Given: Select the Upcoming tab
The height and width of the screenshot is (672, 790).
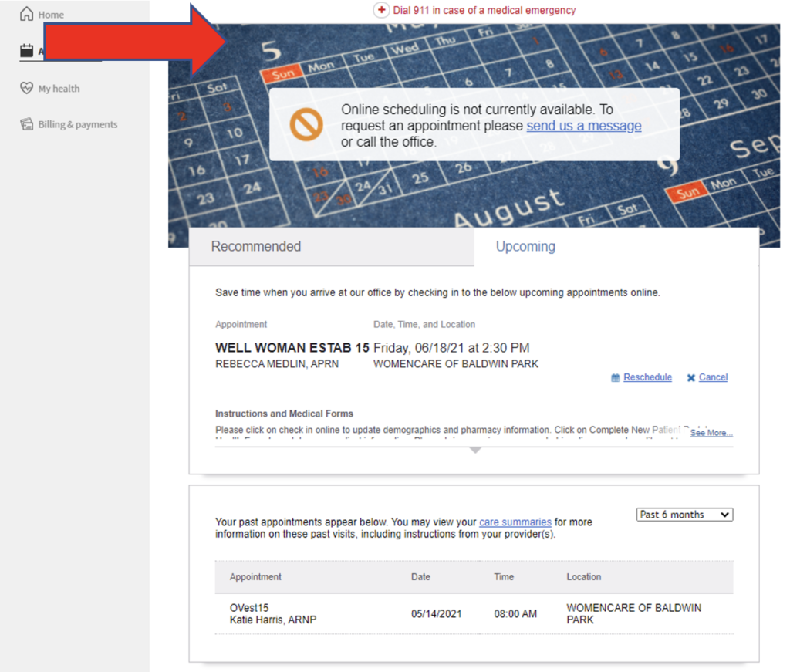Looking at the screenshot, I should pos(525,247).
